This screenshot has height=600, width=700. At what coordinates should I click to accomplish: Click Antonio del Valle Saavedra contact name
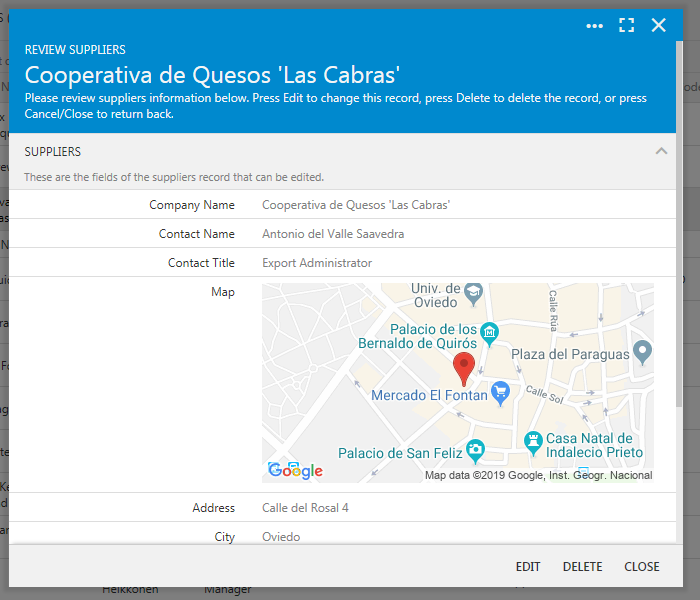333,234
